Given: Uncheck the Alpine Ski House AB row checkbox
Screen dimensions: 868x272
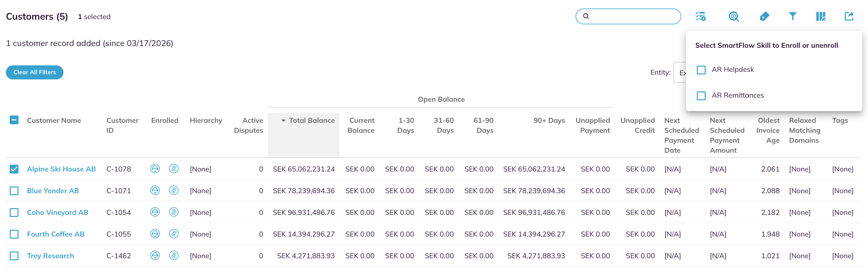Looking at the screenshot, I should pos(14,169).
